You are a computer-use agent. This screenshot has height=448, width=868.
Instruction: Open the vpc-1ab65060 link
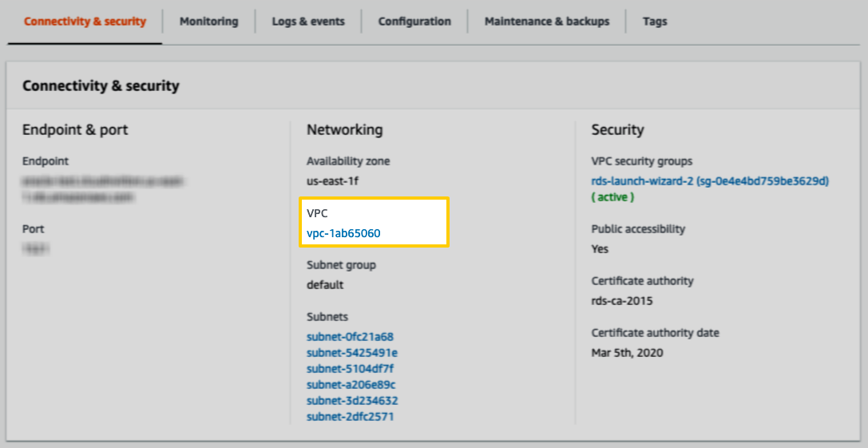pos(343,233)
